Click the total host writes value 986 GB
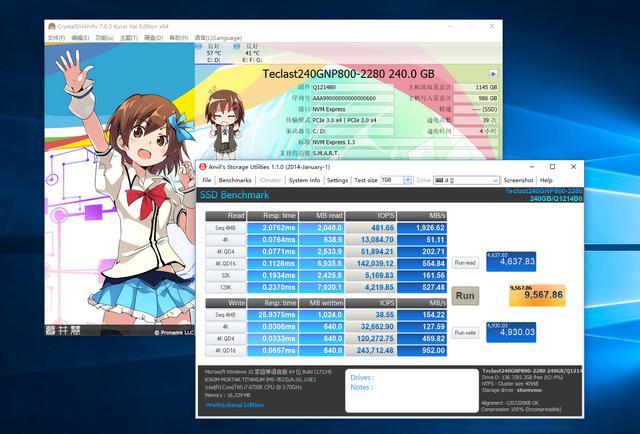Image resolution: width=640 pixels, height=434 pixels. tap(476, 98)
